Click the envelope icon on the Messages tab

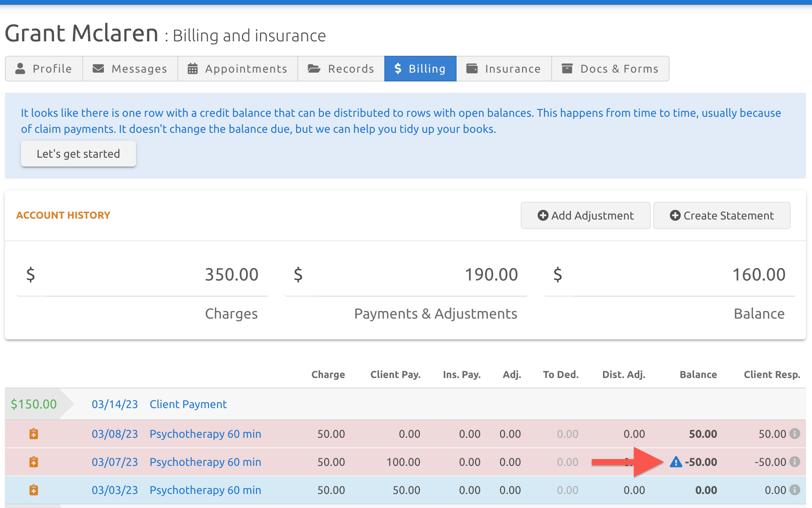pyautogui.click(x=98, y=68)
